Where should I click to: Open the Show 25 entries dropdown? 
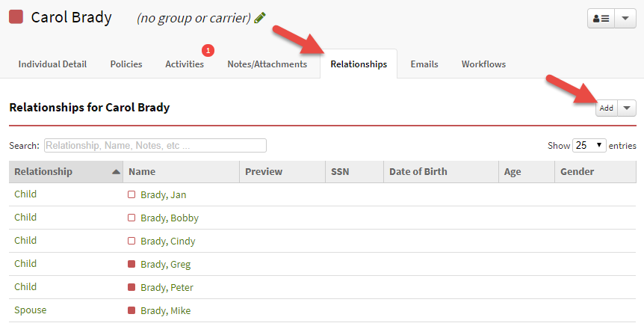click(x=589, y=146)
